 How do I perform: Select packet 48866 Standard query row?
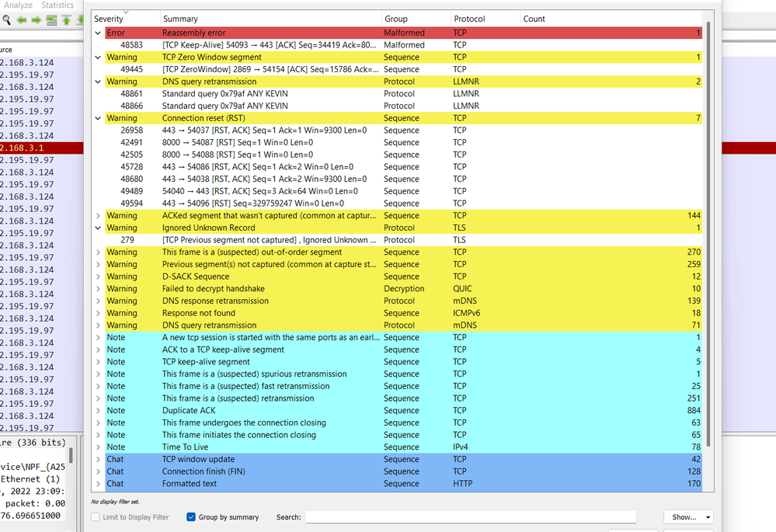[403, 106]
